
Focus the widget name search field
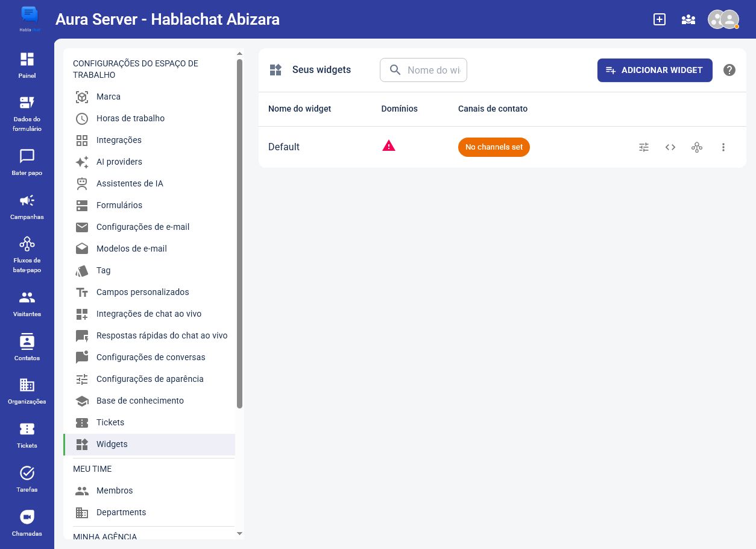click(423, 70)
